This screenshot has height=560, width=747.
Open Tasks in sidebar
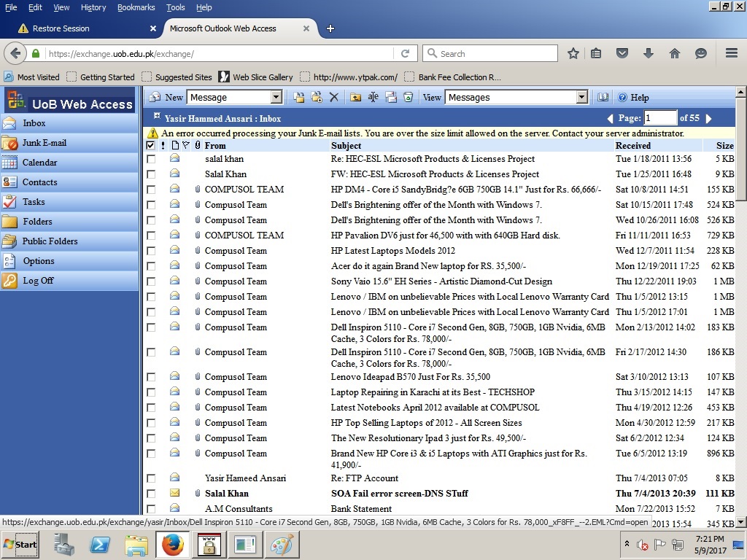(69, 202)
